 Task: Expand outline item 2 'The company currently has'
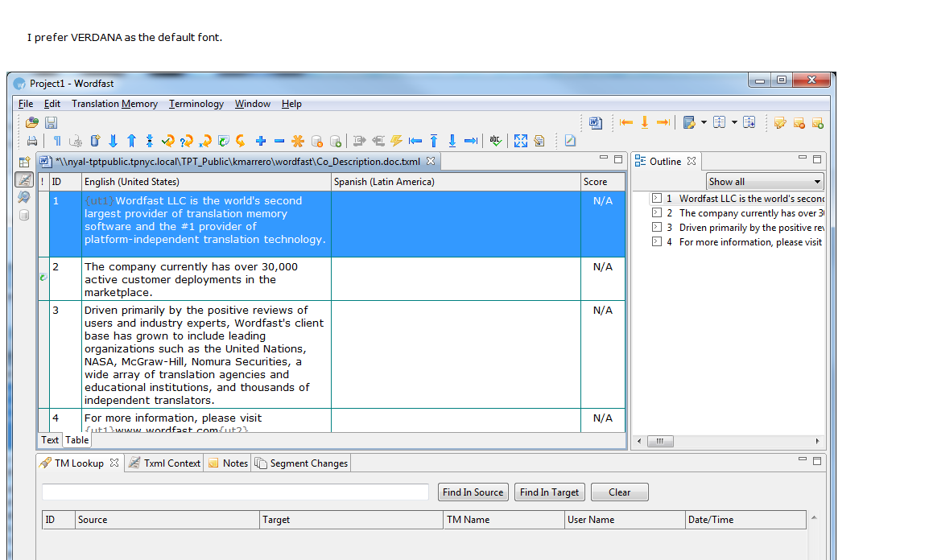click(657, 213)
